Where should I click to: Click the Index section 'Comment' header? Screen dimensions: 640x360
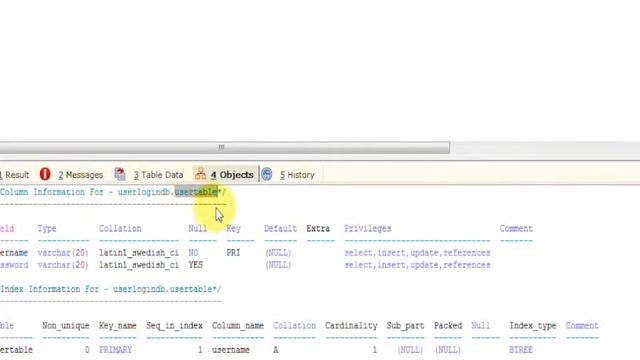point(582,326)
